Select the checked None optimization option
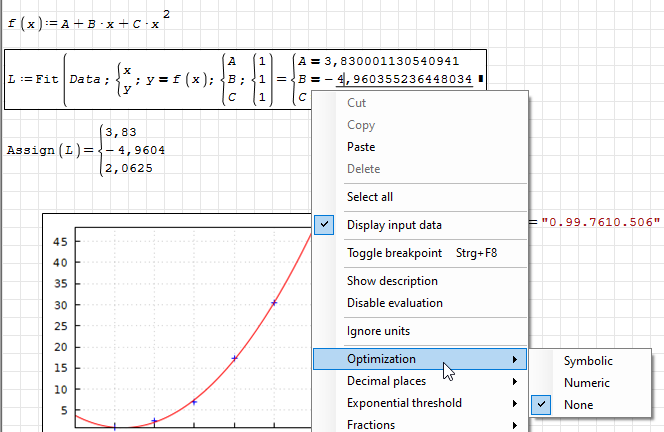The width and height of the screenshot is (664, 432). pyautogui.click(x=578, y=405)
